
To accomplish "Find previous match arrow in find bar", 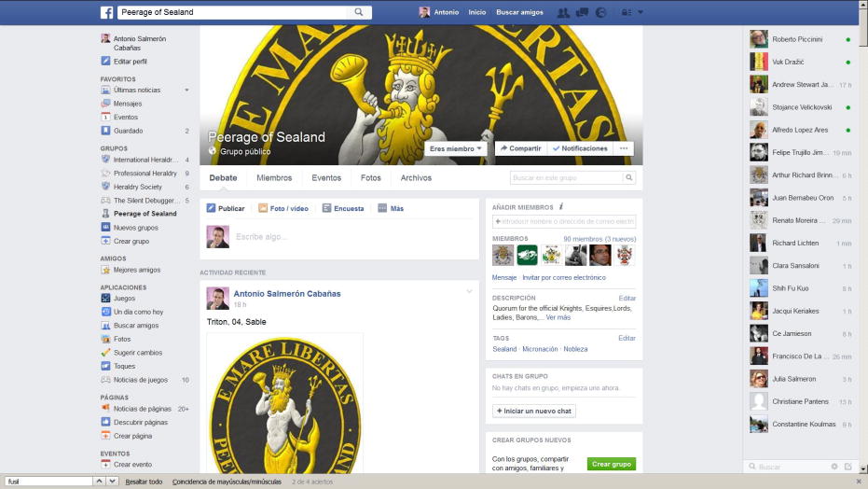I will coord(99,482).
